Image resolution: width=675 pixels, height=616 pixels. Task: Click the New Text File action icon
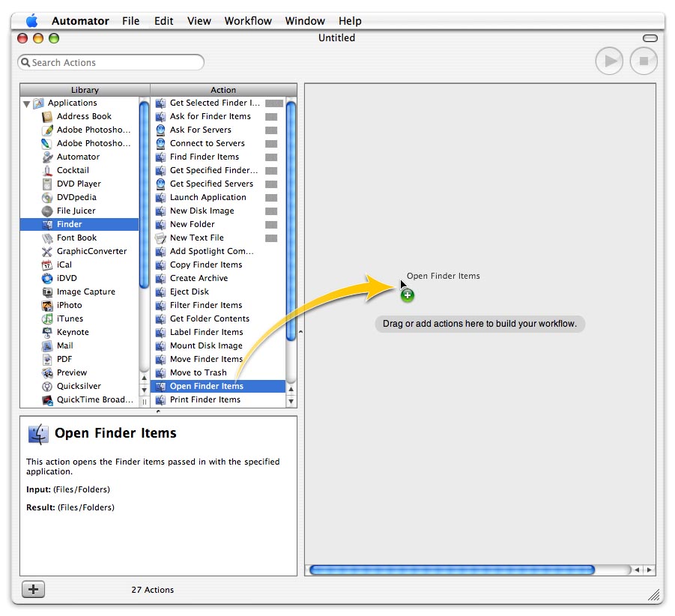click(x=160, y=238)
